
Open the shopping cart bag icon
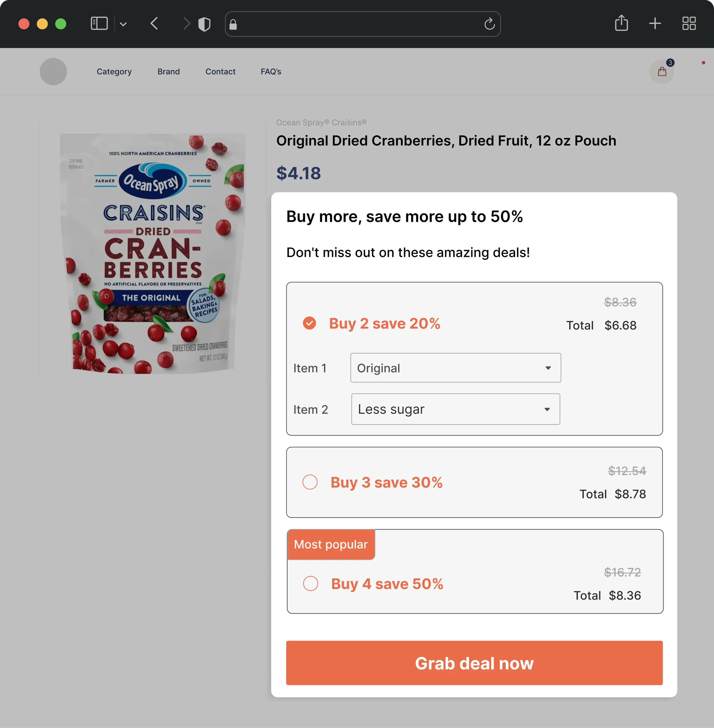662,72
